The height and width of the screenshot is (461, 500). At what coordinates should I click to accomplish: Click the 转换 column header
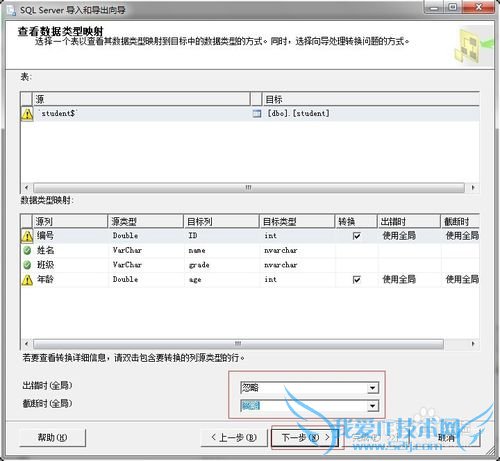pyautogui.click(x=356, y=221)
